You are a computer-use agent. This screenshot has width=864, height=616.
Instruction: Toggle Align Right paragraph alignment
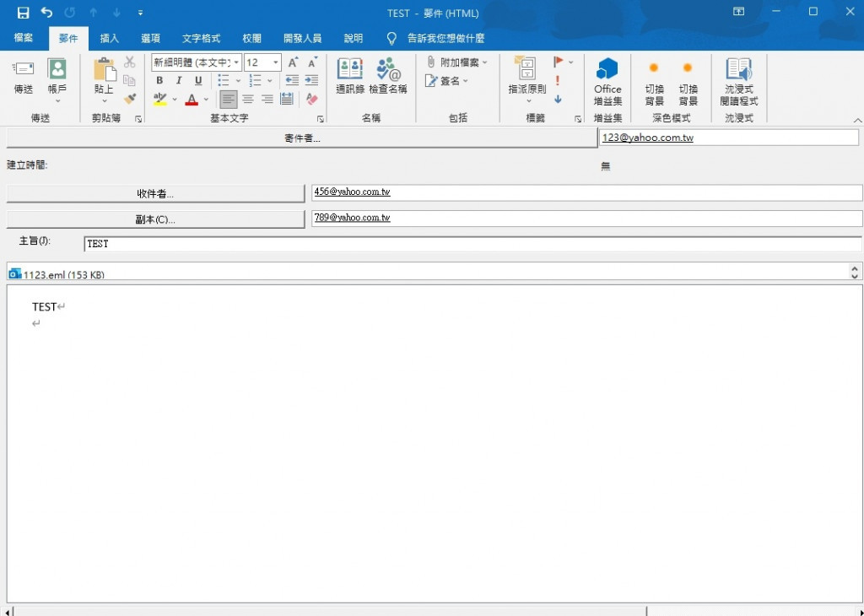pyautogui.click(x=267, y=100)
